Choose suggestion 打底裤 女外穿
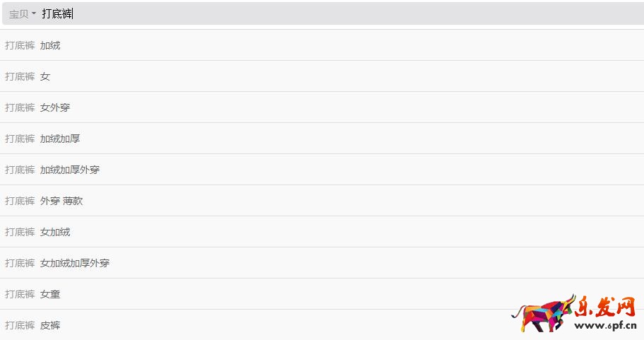Viewport: 644px width, 340px height. point(322,107)
